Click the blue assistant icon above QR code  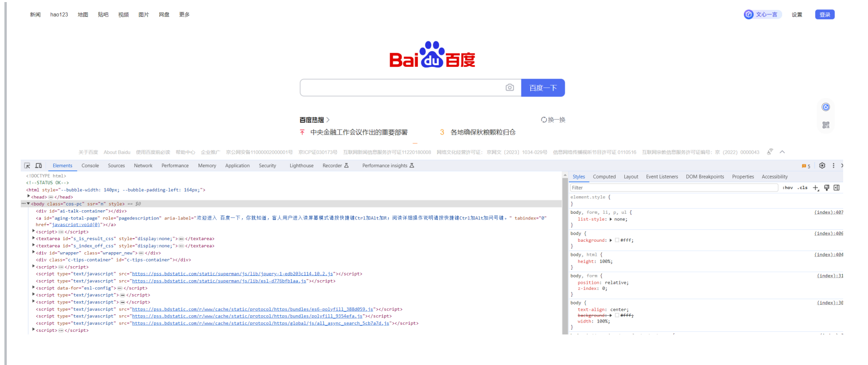pyautogui.click(x=826, y=107)
